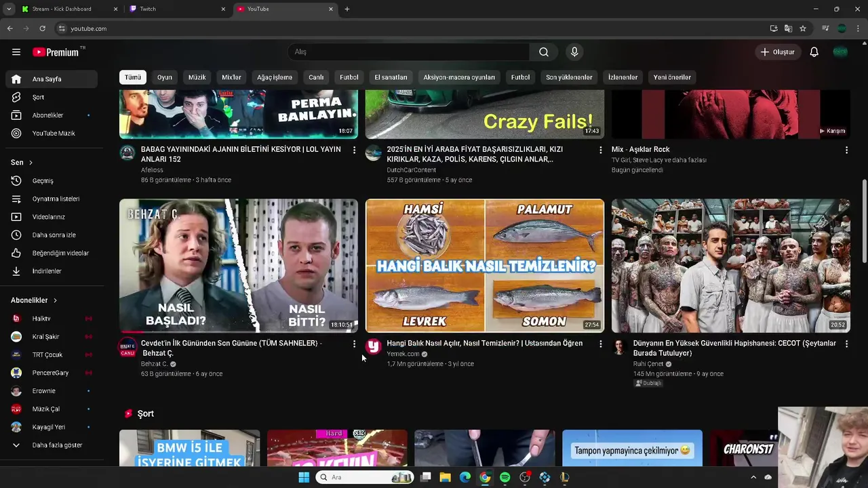
Task: Open the BMW i5 Short thumbnail
Action: coord(190,448)
